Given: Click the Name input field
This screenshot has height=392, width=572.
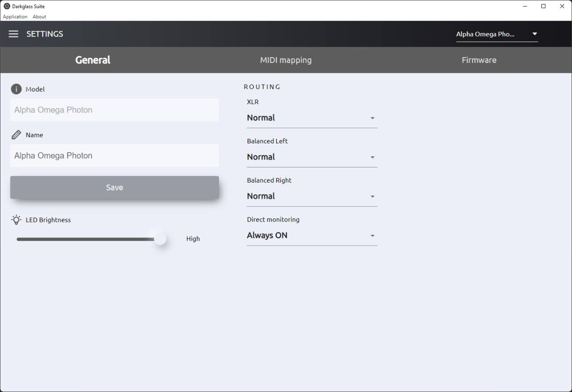Looking at the screenshot, I should tap(114, 156).
